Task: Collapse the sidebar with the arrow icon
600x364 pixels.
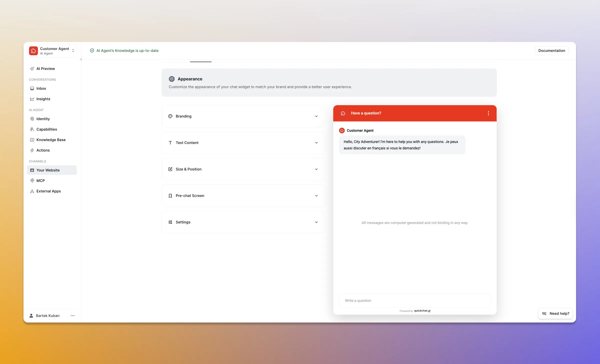Action: click(x=81, y=59)
